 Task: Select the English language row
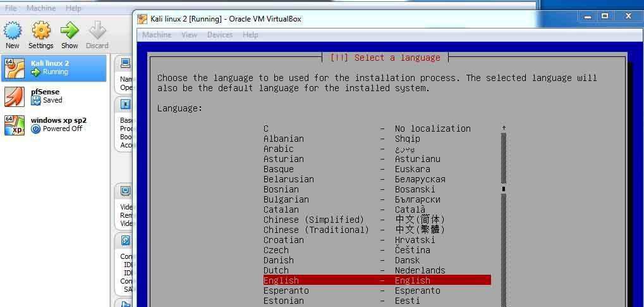tap(377, 280)
